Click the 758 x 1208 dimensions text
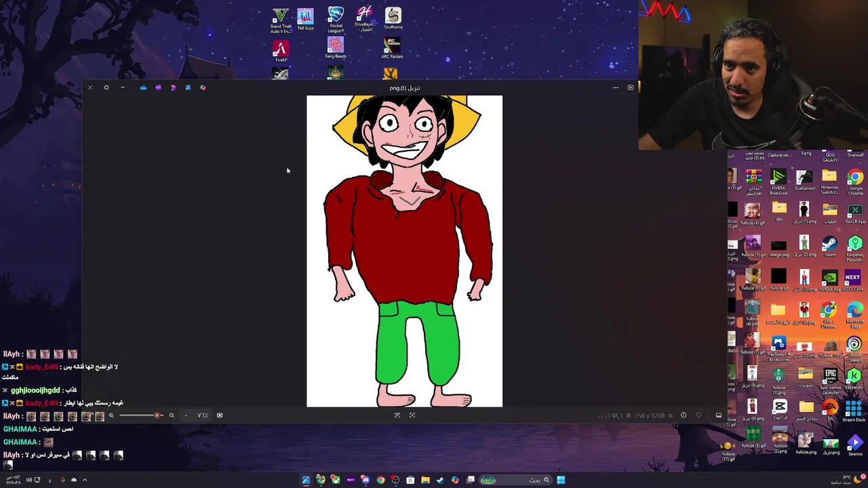This screenshot has width=868, height=488. (649, 415)
